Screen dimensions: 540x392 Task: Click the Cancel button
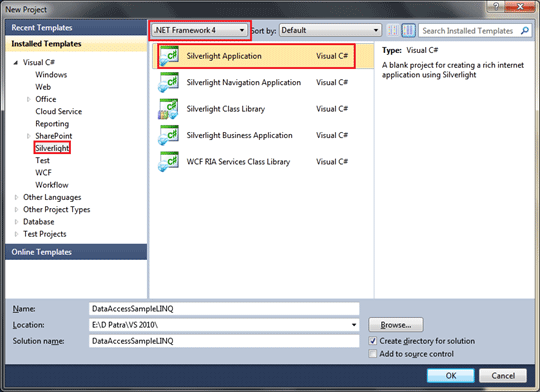coord(503,375)
